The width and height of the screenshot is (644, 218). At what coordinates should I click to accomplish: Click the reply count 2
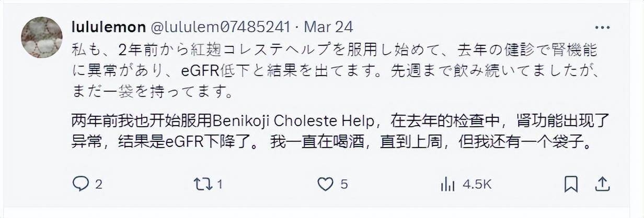98,184
